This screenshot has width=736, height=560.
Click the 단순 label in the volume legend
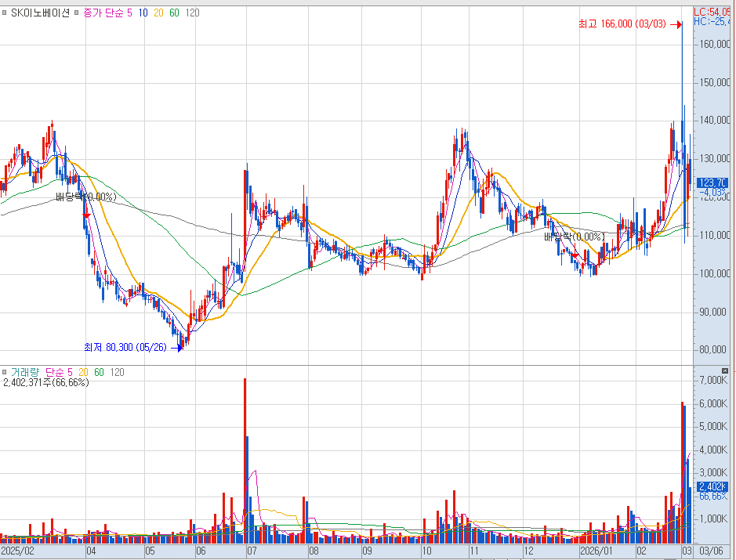tap(55, 372)
